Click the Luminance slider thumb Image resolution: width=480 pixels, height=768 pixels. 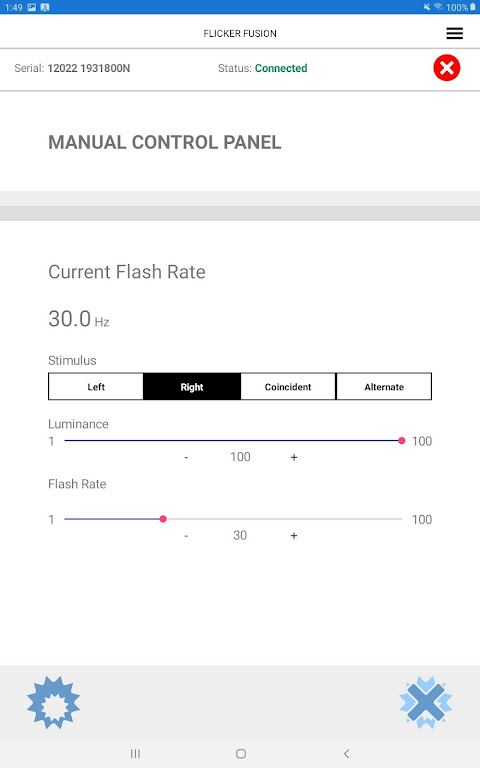coord(402,440)
